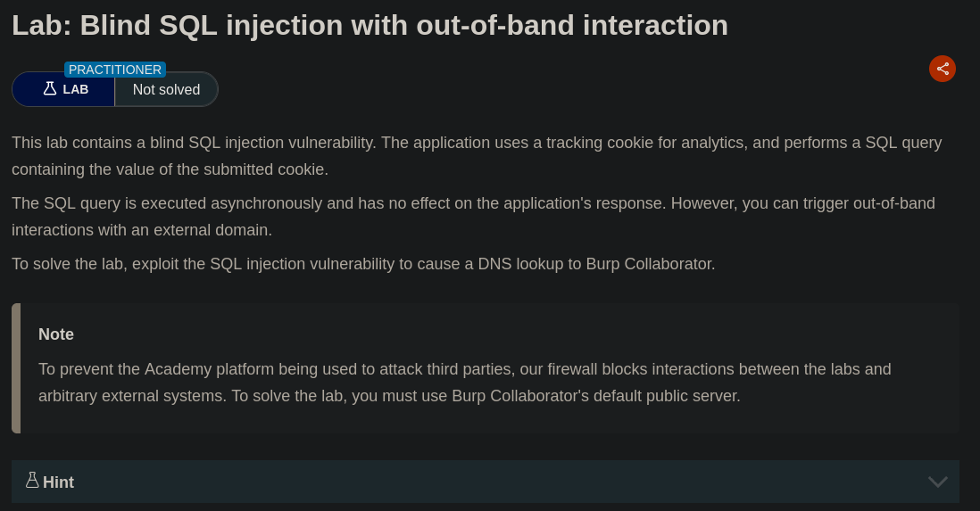
Task: Click the PRACTITIONER difficulty badge
Action: tap(115, 70)
